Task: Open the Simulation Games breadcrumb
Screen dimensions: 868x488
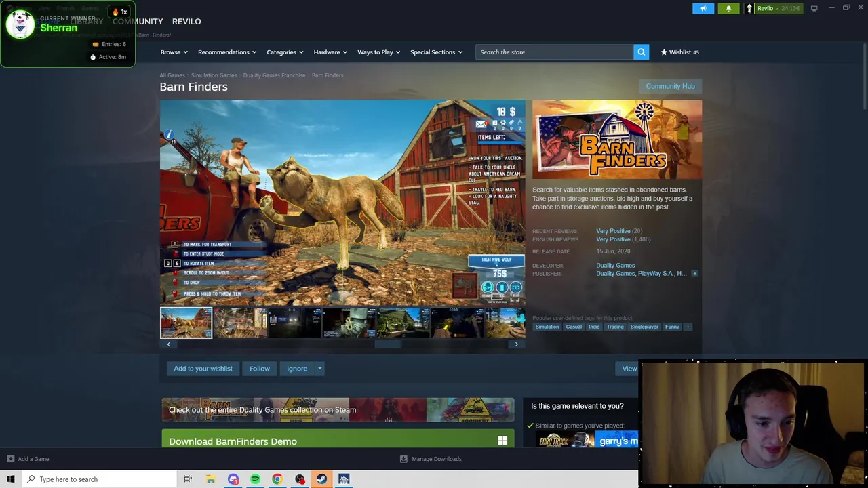Action: [214, 75]
